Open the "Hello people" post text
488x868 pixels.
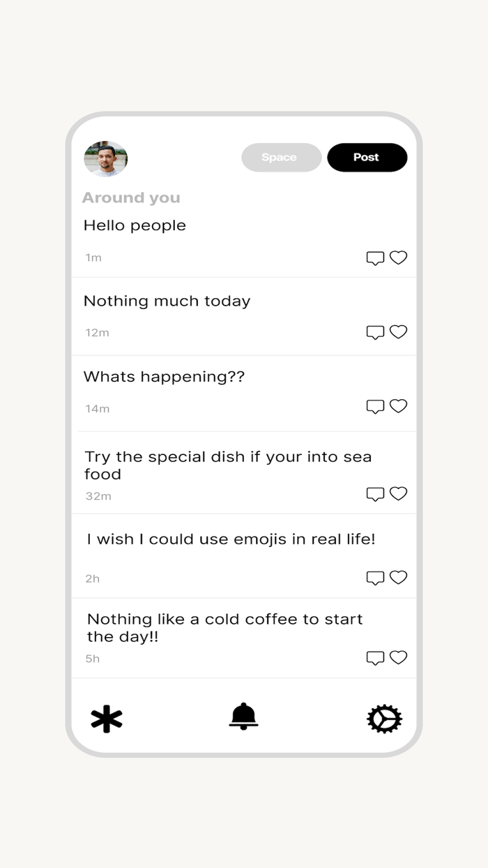[x=135, y=225]
